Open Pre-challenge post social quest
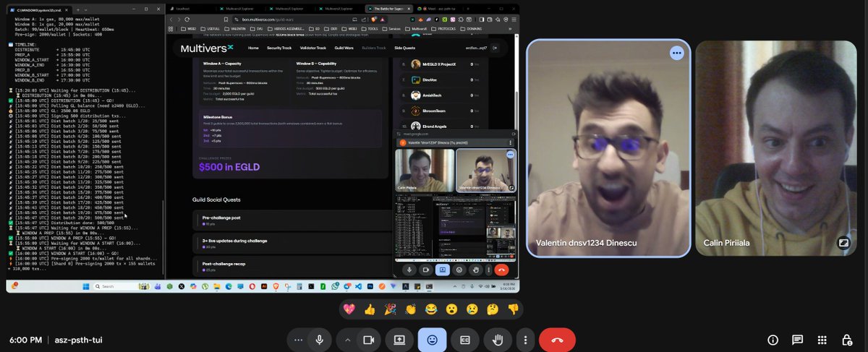This screenshot has width=868, height=352. click(x=292, y=220)
